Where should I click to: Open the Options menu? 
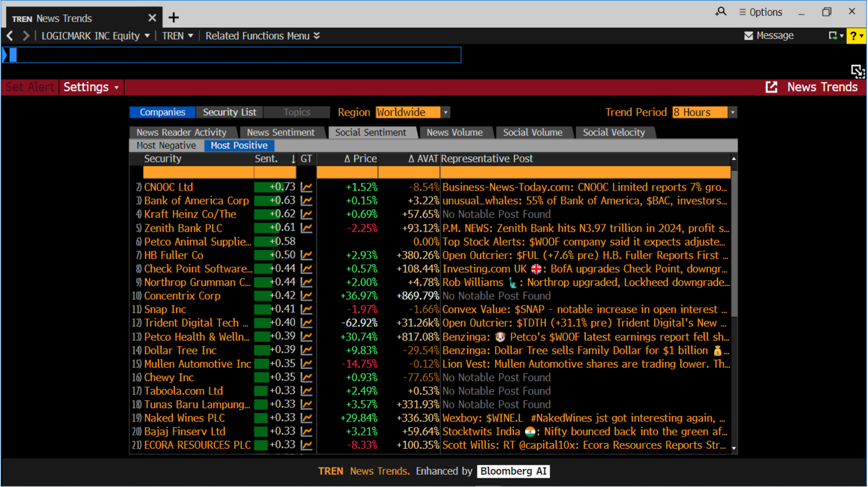click(760, 12)
